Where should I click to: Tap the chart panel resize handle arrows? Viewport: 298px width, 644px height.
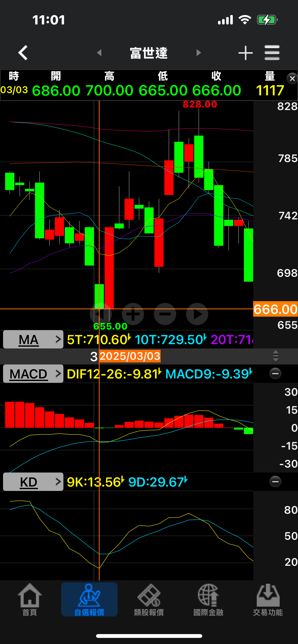point(276,356)
